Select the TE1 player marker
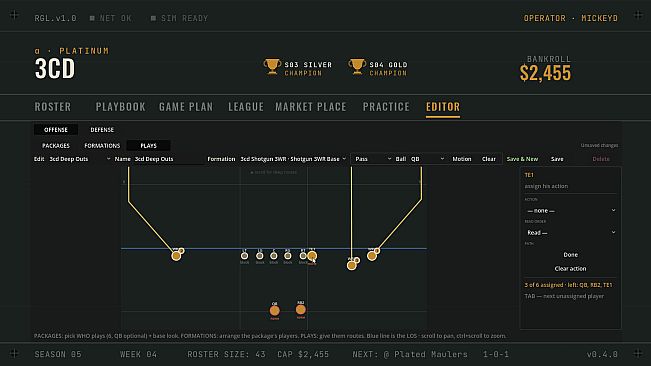This screenshot has height=366, width=651. tap(312, 256)
